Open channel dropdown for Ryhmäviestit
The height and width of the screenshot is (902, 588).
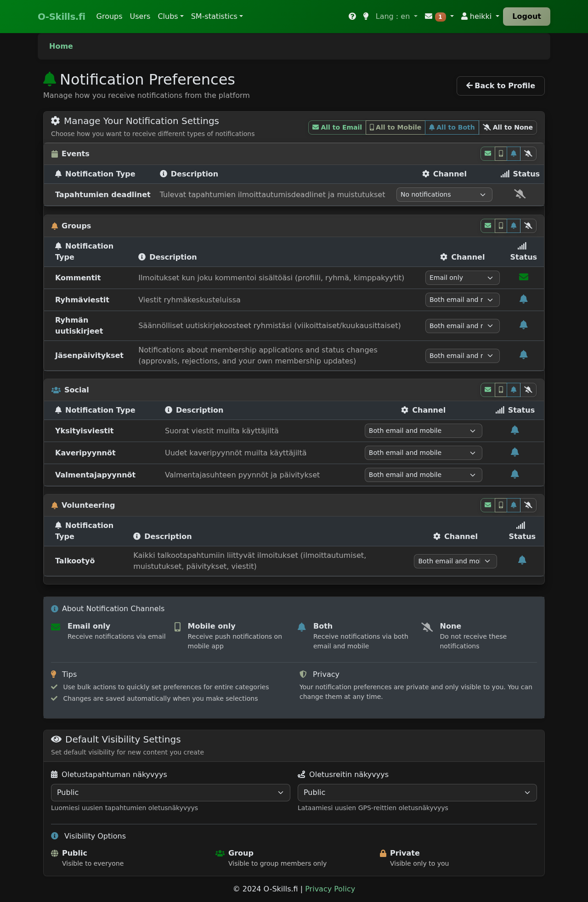tap(463, 300)
